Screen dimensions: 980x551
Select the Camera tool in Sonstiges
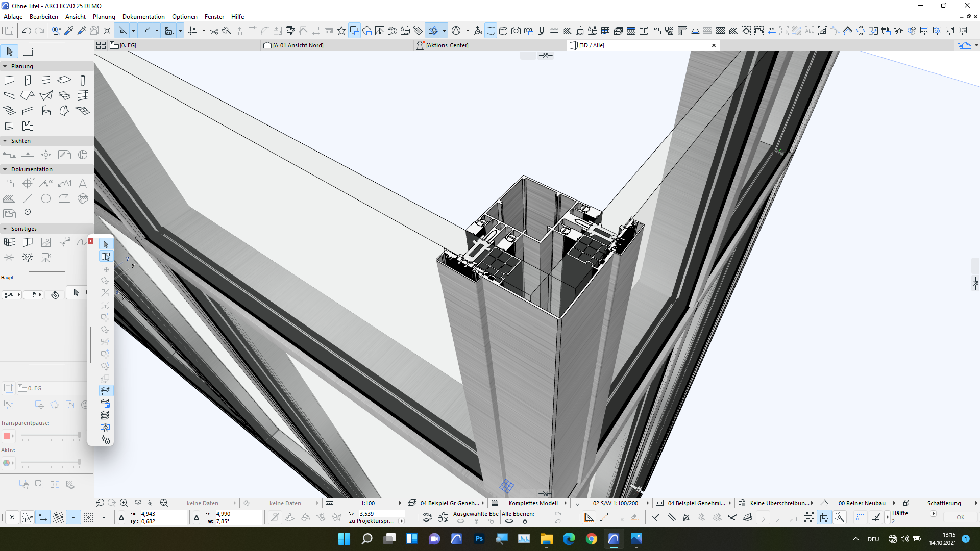(x=46, y=258)
